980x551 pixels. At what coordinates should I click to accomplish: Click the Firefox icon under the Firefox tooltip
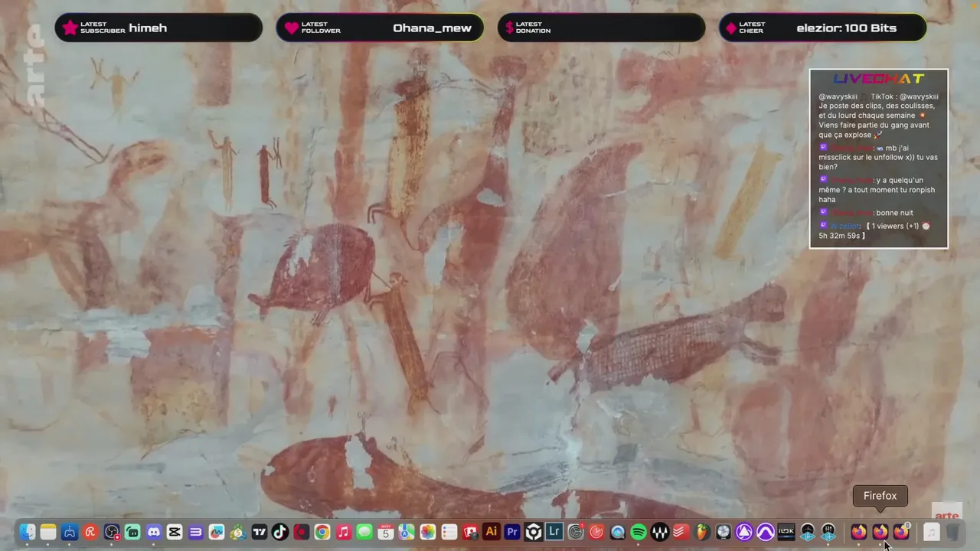(880, 532)
